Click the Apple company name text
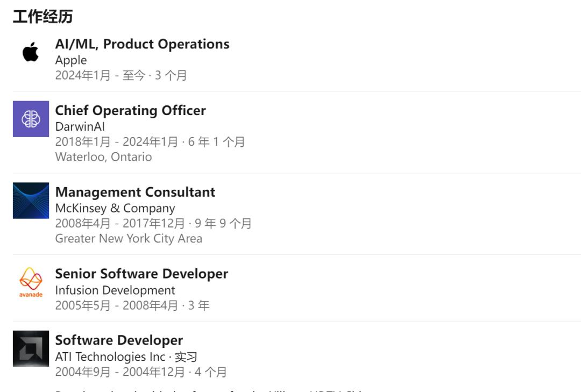Viewport: 581px width, 392px height. [x=71, y=60]
